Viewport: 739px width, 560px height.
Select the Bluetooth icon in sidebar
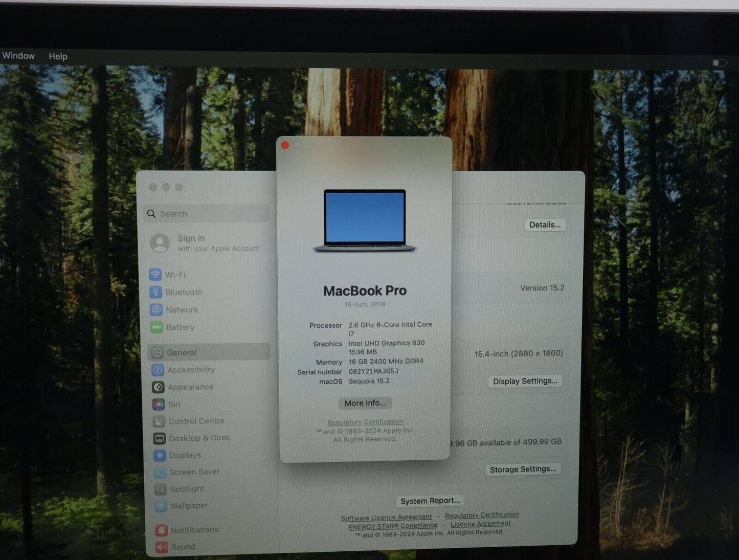(x=156, y=292)
